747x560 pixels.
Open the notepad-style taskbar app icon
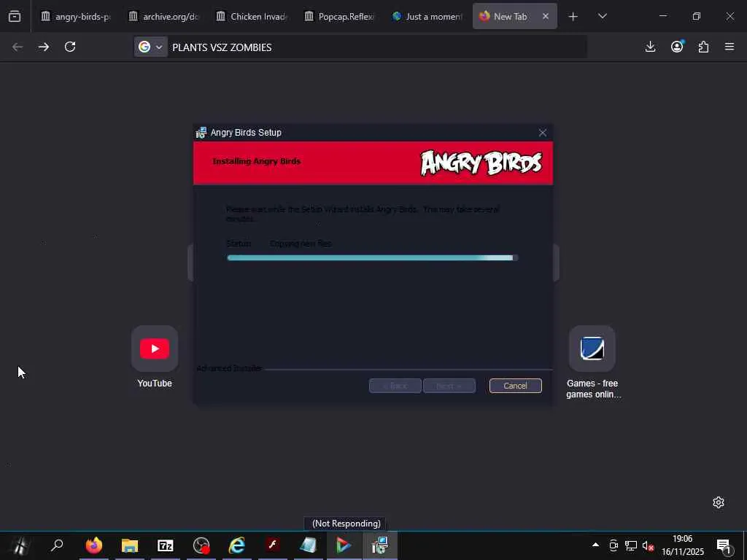click(x=309, y=545)
